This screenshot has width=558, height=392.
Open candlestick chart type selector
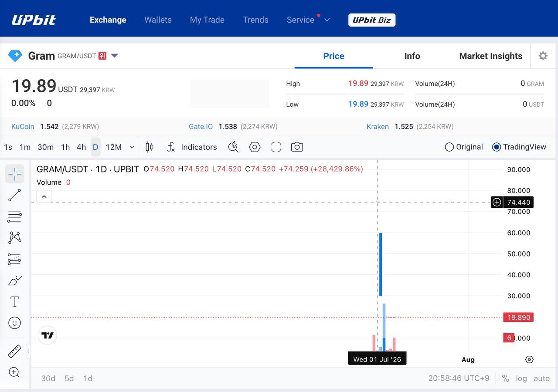click(x=149, y=147)
